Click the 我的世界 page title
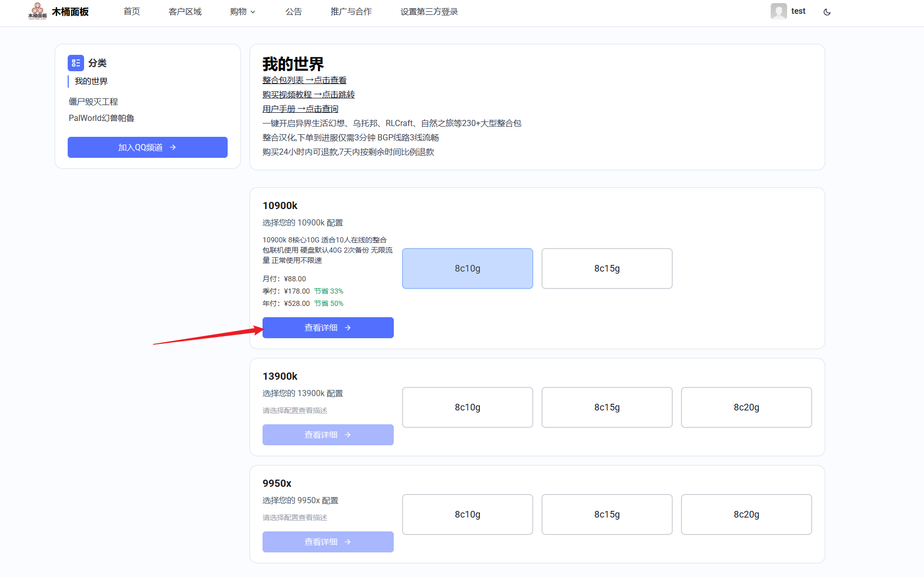 [x=293, y=64]
